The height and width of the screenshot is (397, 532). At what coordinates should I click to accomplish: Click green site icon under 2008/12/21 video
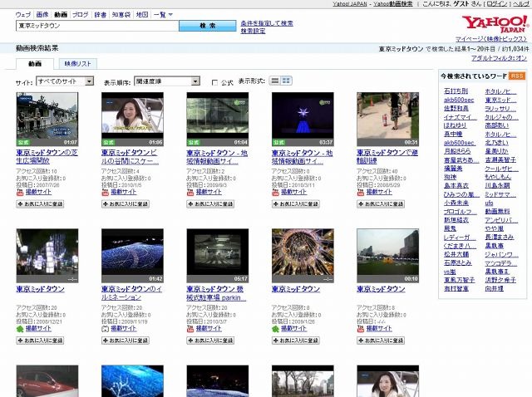coord(20,329)
